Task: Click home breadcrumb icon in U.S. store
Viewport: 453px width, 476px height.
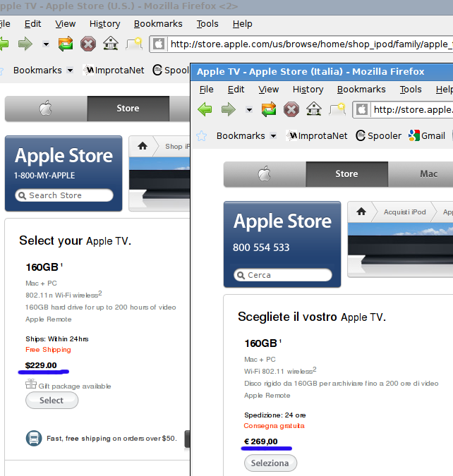Action: [x=143, y=146]
